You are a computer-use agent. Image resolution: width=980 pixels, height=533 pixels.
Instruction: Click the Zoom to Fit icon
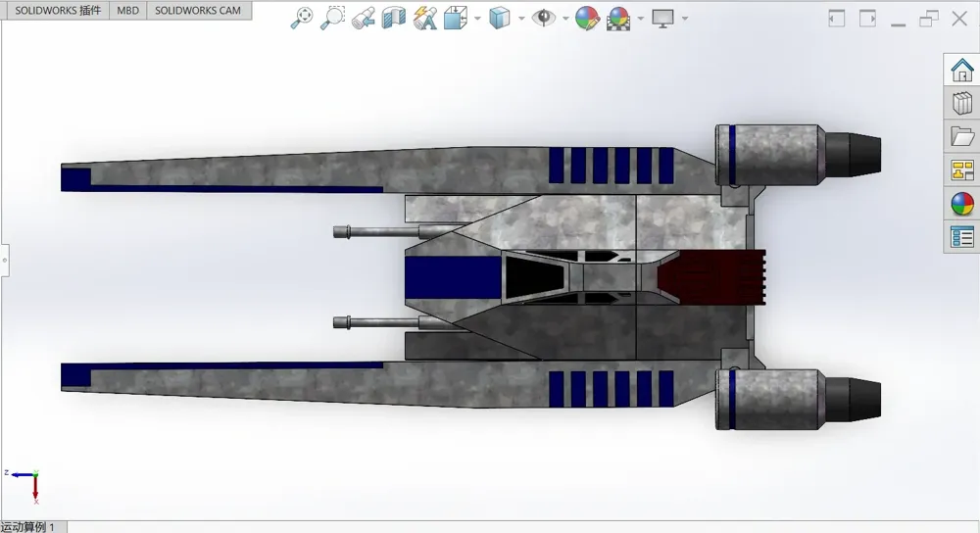pyautogui.click(x=302, y=18)
